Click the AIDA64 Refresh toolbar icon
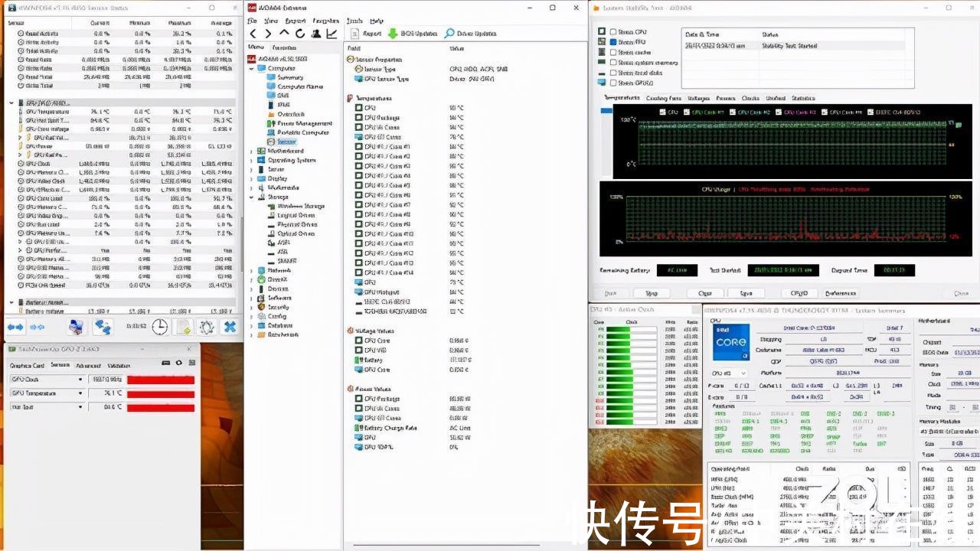 click(299, 34)
